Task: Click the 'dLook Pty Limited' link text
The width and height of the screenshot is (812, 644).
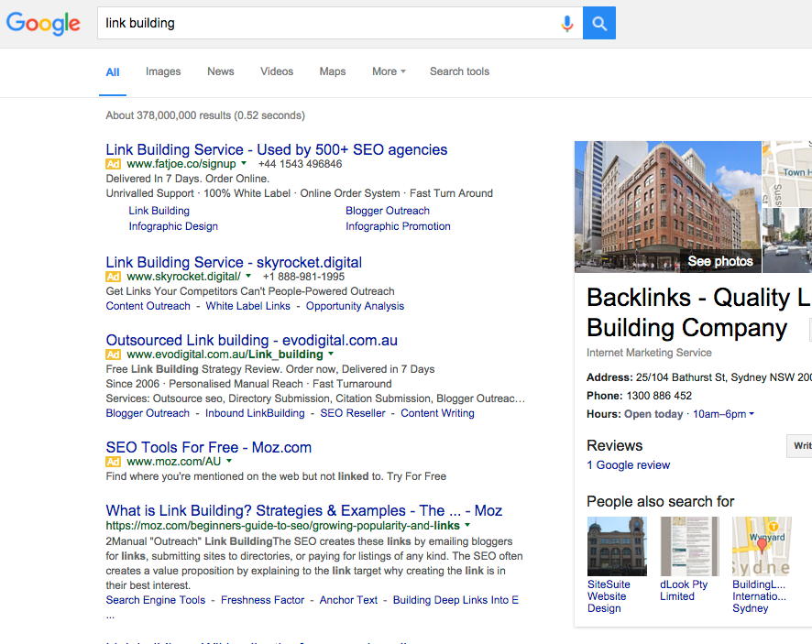Action: tap(684, 590)
